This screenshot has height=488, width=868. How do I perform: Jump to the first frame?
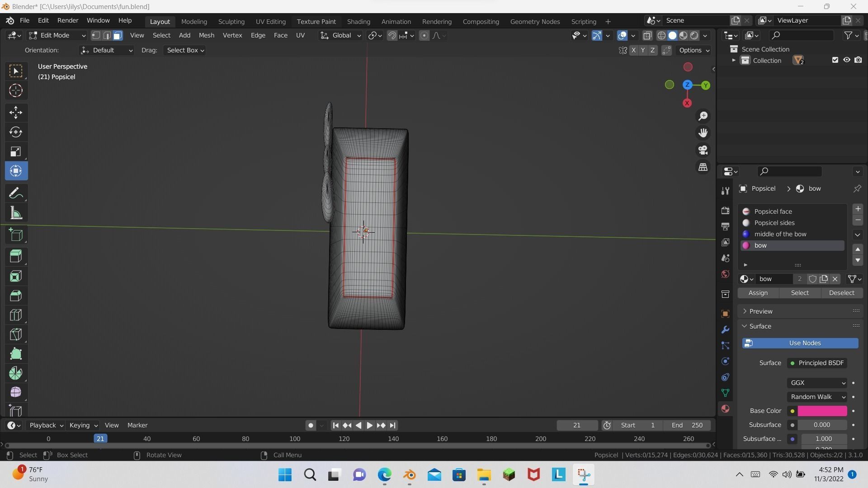[x=335, y=425]
